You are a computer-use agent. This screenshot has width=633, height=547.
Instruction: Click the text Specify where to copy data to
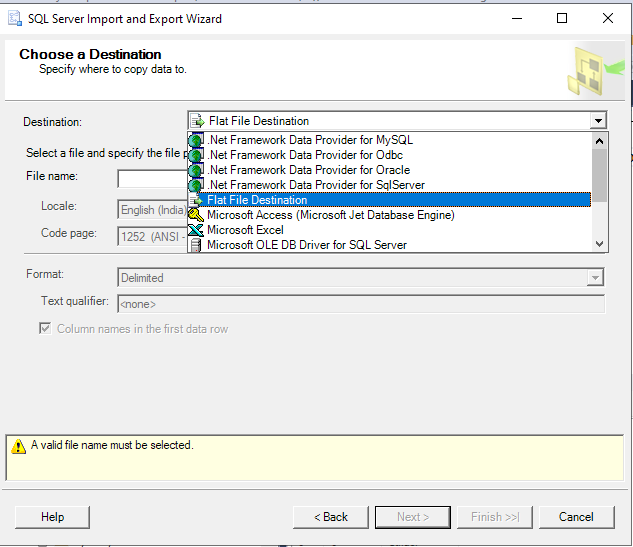113,69
